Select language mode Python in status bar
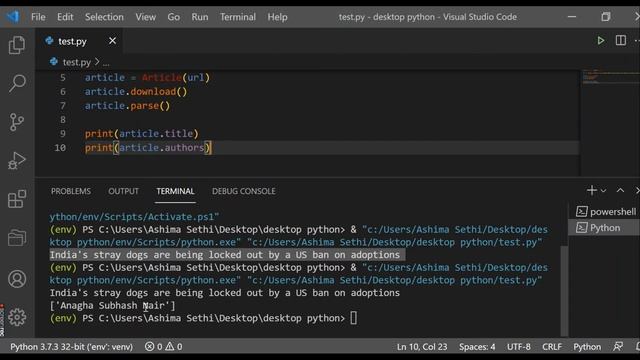 pos(587,347)
